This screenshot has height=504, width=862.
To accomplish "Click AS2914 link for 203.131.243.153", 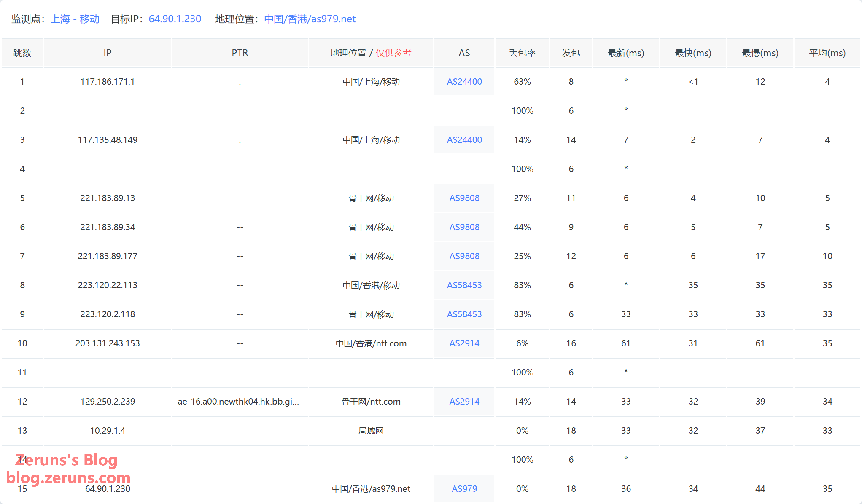I will click(x=464, y=343).
